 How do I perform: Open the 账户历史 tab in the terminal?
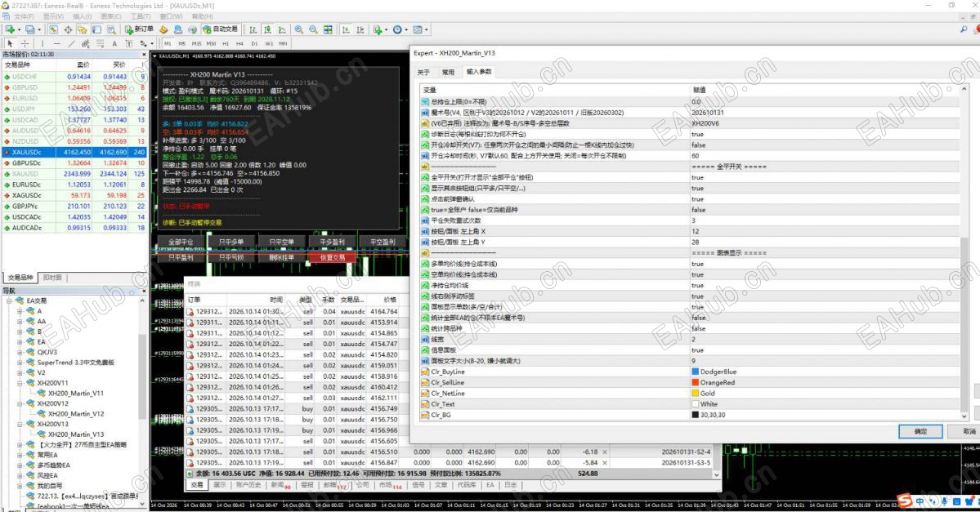(x=248, y=485)
